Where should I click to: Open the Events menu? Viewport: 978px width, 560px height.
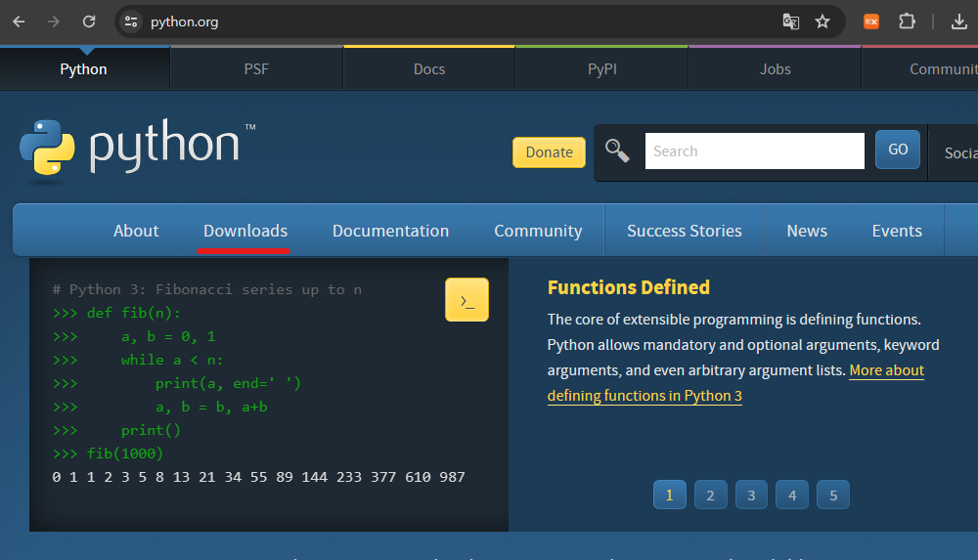(x=897, y=231)
